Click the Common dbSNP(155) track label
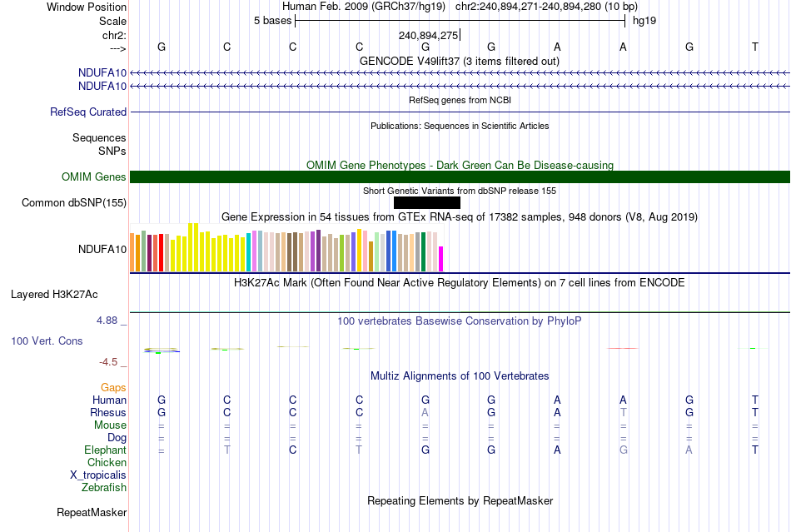The width and height of the screenshot is (791, 532). tap(73, 202)
